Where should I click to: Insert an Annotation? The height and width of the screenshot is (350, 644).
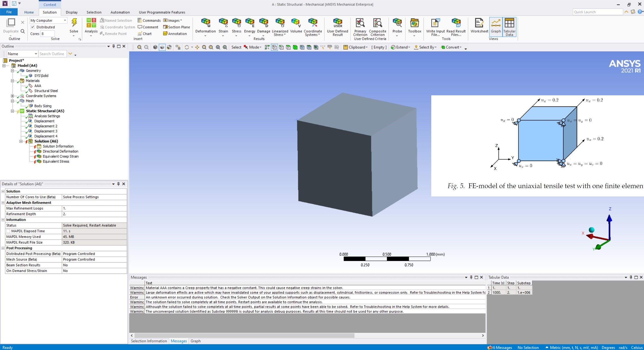click(x=175, y=34)
